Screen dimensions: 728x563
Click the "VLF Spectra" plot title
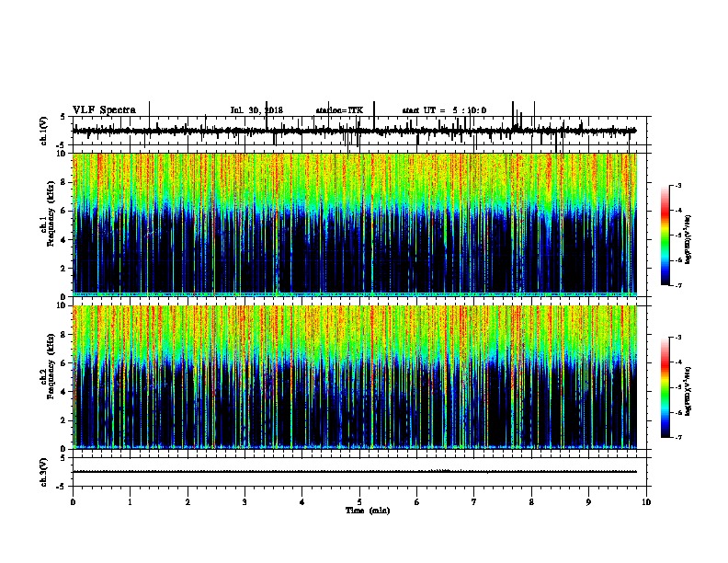pos(104,110)
